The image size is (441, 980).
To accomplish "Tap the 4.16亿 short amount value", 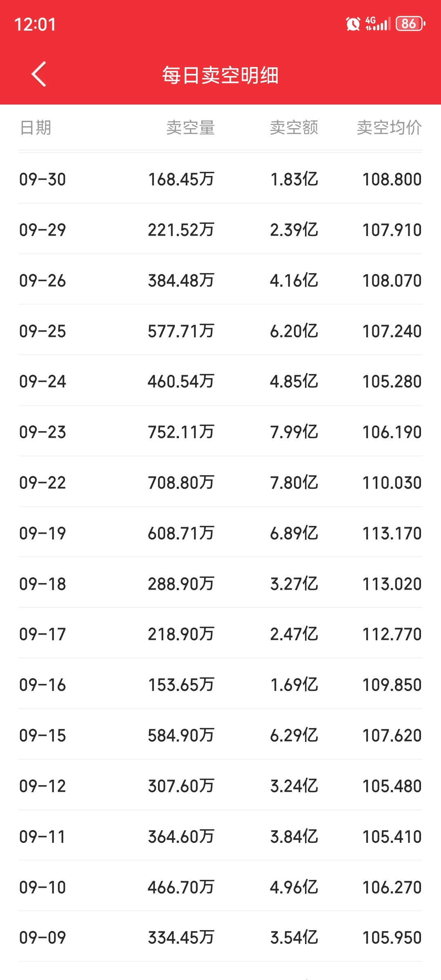I will [x=294, y=281].
